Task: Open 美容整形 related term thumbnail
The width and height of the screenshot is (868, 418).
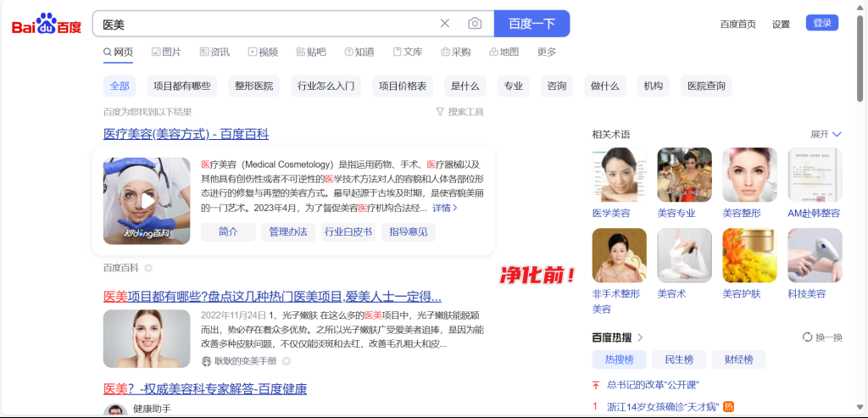Action: tap(749, 175)
